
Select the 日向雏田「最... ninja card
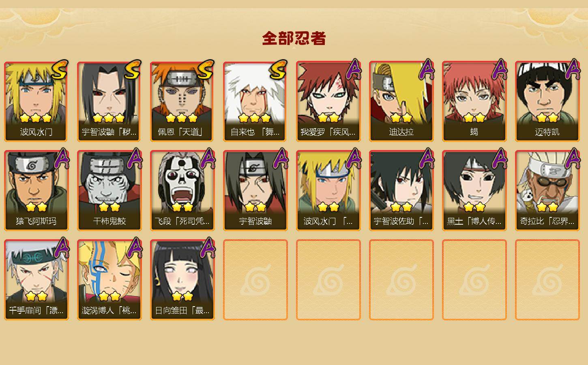point(182,280)
